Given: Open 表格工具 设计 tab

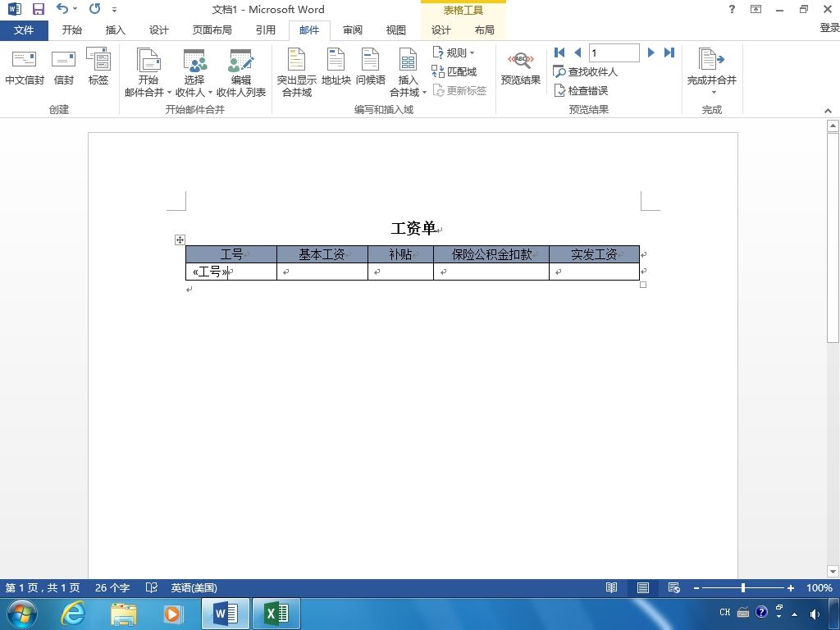Looking at the screenshot, I should (x=441, y=30).
